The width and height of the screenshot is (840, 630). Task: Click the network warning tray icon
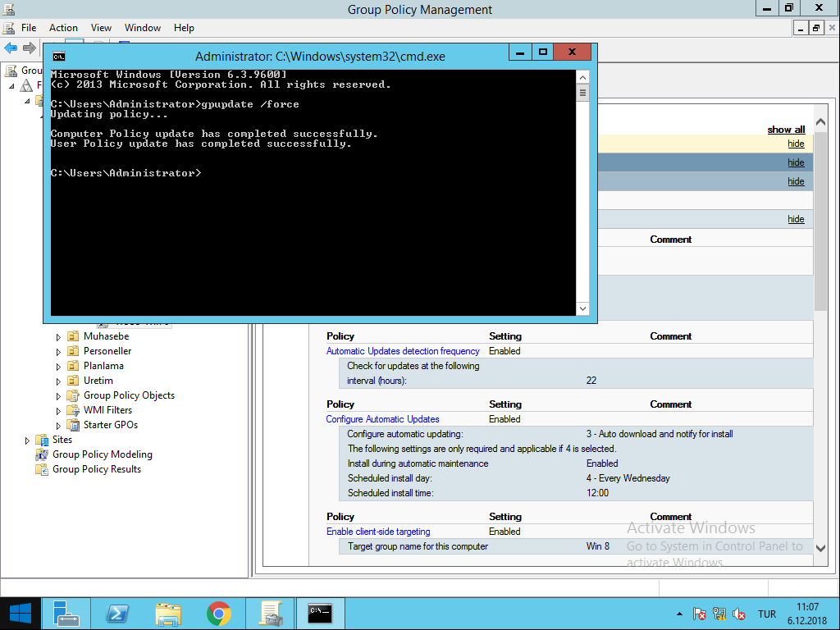[x=719, y=614]
